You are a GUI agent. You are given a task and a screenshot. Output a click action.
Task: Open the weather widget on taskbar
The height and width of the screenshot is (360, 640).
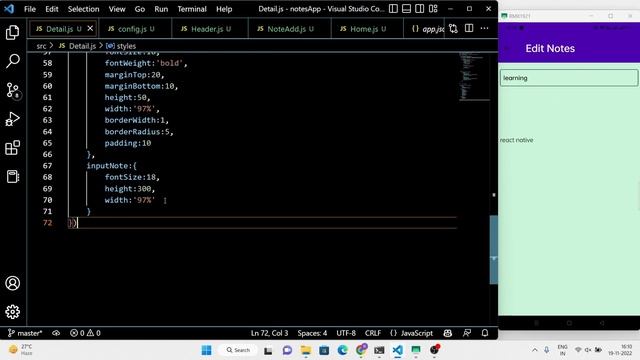[x=20, y=350]
